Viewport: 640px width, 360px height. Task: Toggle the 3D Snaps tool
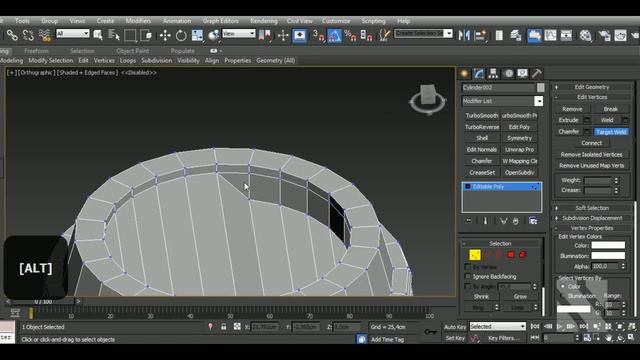point(318,36)
